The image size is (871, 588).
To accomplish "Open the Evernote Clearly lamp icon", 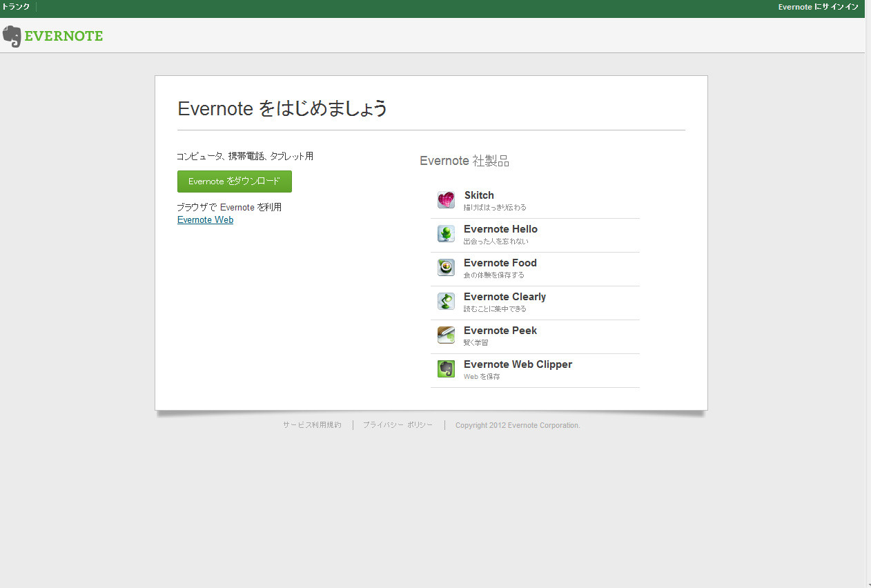I will pyautogui.click(x=446, y=302).
